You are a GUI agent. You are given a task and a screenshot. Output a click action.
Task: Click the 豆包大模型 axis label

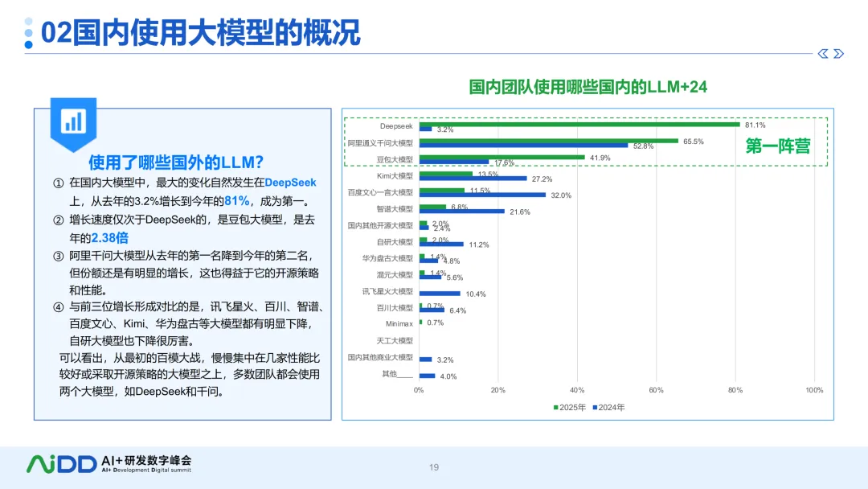(x=395, y=159)
